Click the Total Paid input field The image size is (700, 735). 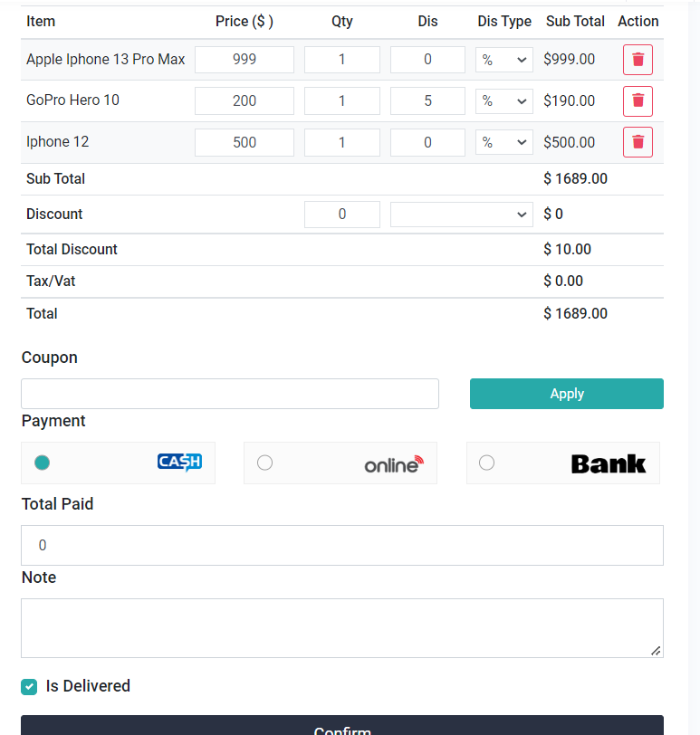342,545
